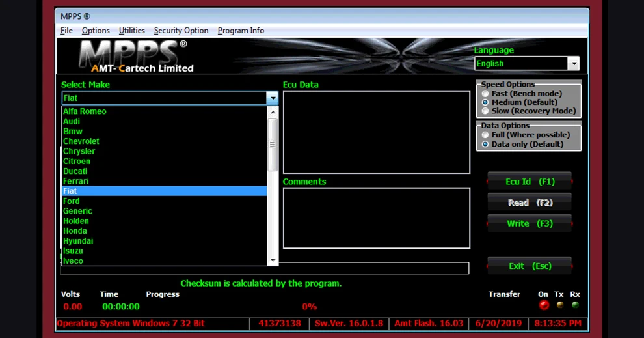The image size is (644, 338).
Task: Click serial number 41373138 in status bar
Action: pyautogui.click(x=280, y=323)
